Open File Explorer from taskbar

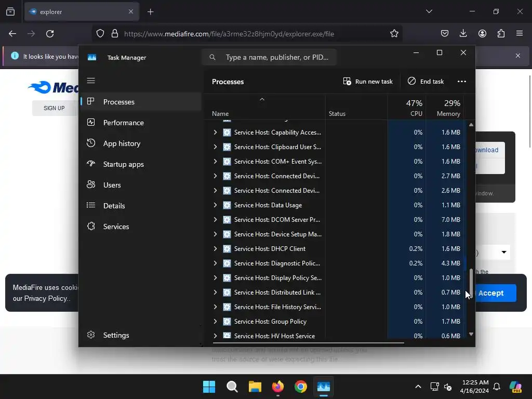tap(255, 387)
